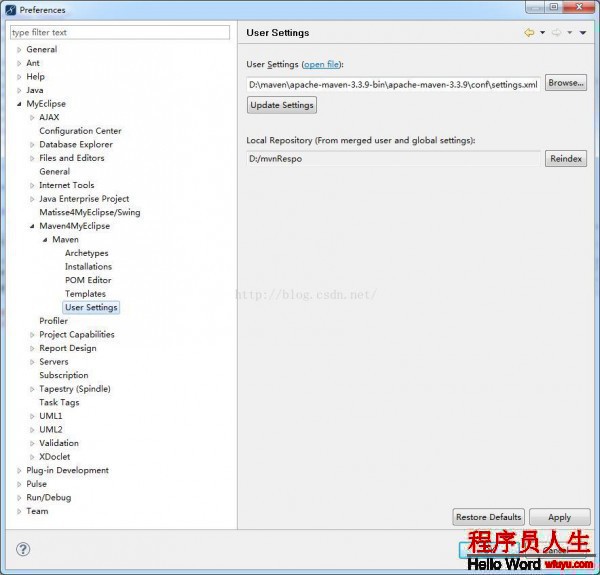Focus the type filter text box
600x575 pixels.
point(120,33)
